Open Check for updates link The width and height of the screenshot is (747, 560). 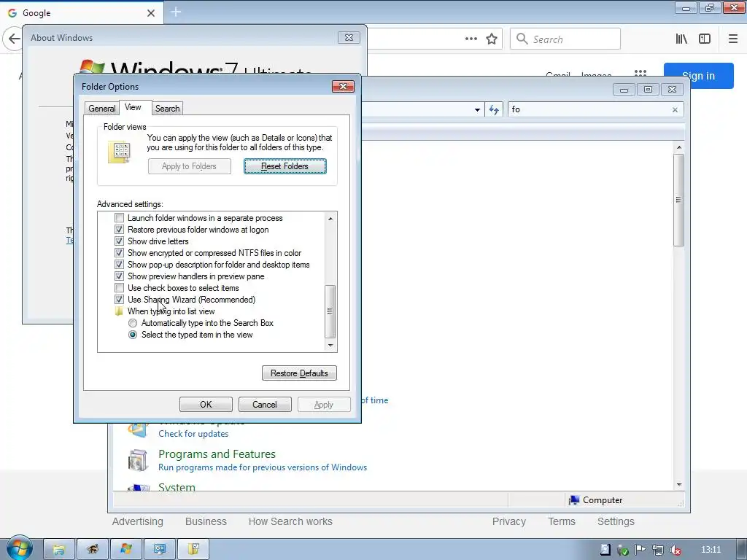pos(193,434)
